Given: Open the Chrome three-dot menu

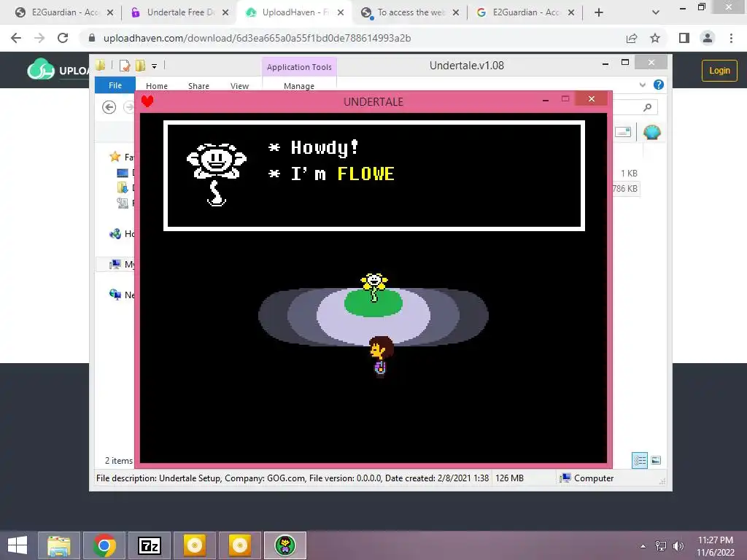Looking at the screenshot, I should (x=731, y=38).
